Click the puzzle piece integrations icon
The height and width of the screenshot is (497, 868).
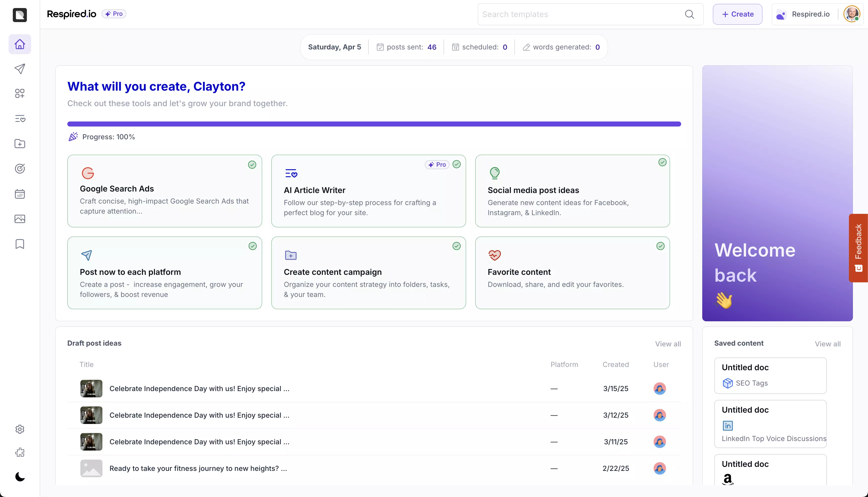(20, 452)
